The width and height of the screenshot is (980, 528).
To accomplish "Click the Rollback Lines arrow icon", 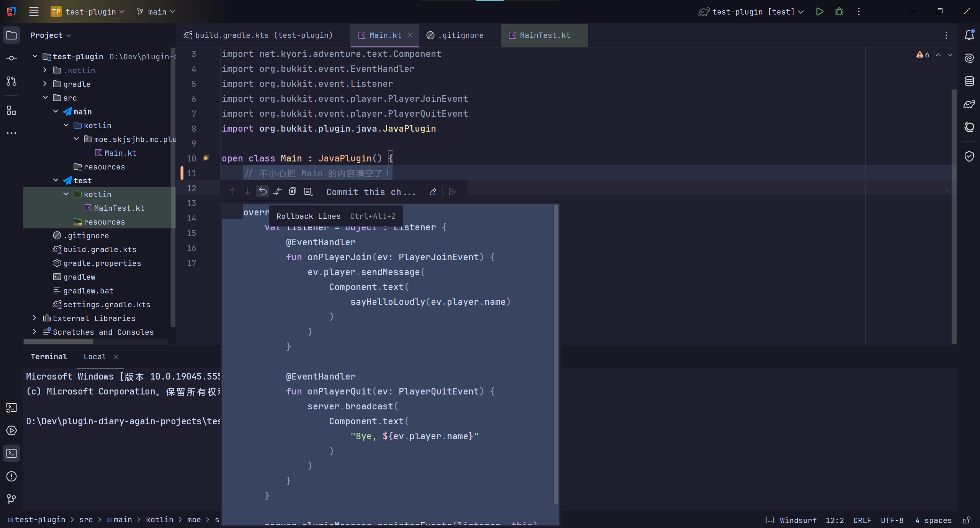I will coord(263,191).
